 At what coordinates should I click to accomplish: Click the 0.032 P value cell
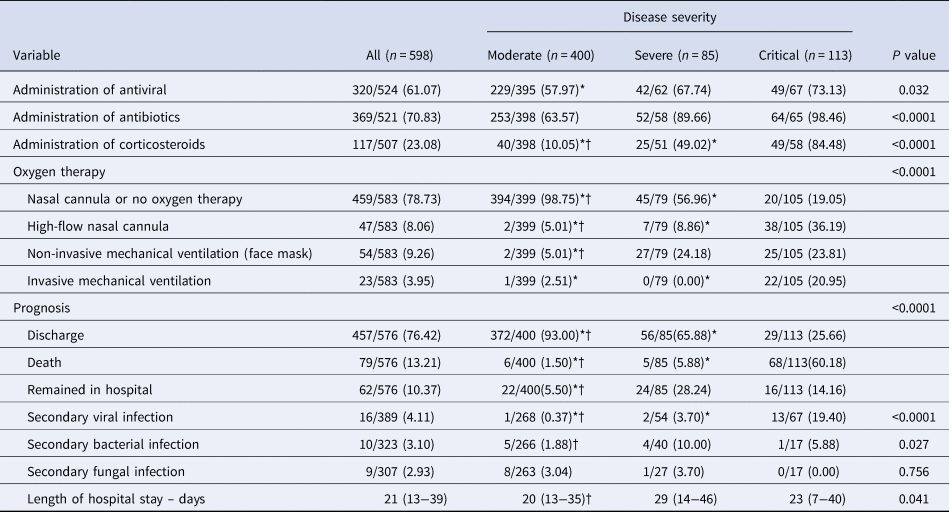[x=916, y=90]
